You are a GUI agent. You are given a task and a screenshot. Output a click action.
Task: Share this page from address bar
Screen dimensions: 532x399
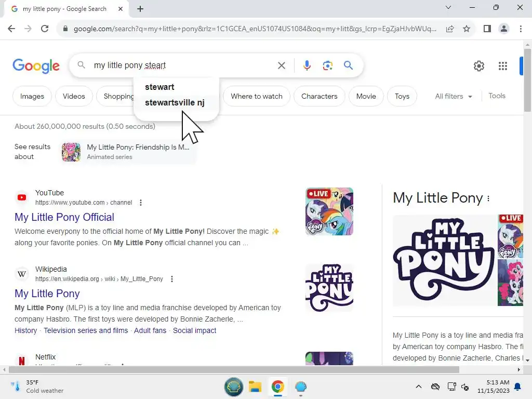[450, 29]
